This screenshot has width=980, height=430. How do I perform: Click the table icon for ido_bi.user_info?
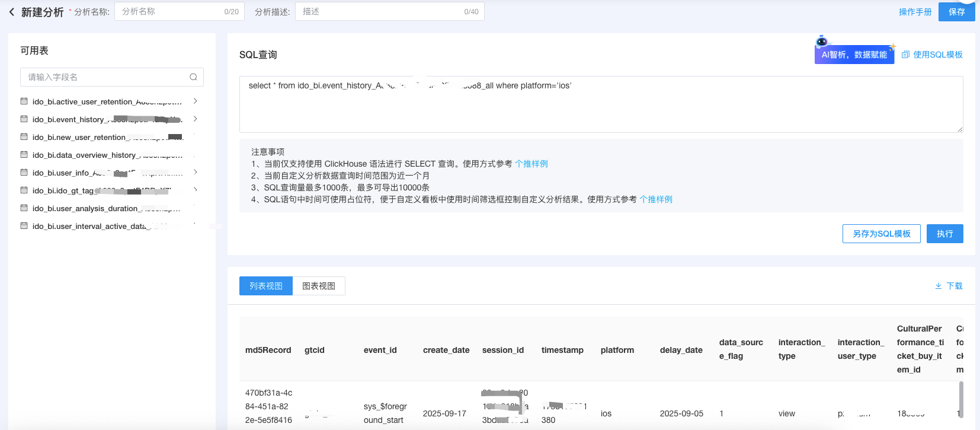tap(24, 173)
